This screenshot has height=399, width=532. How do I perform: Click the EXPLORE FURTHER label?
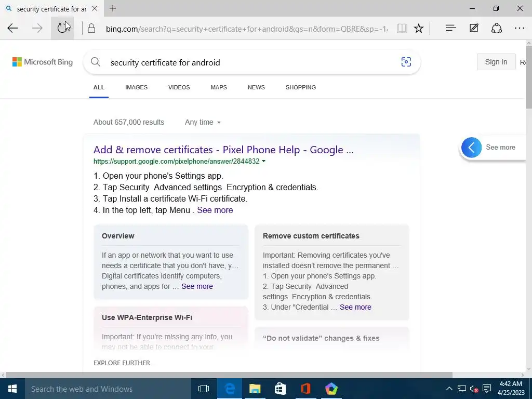(122, 363)
